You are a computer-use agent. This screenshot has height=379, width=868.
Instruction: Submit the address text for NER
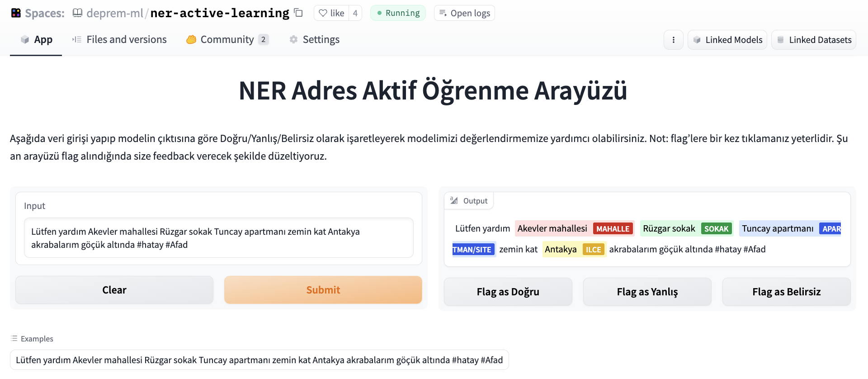[x=323, y=290]
